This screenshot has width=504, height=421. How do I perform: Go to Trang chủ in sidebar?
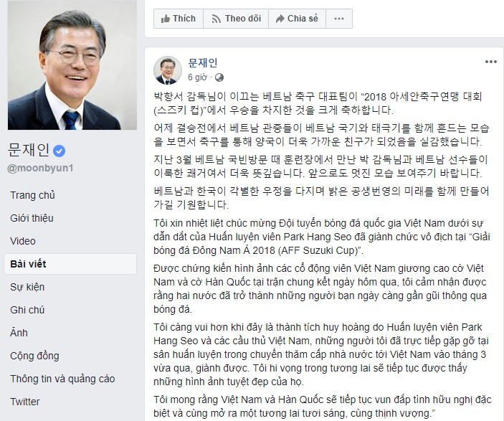(32, 195)
